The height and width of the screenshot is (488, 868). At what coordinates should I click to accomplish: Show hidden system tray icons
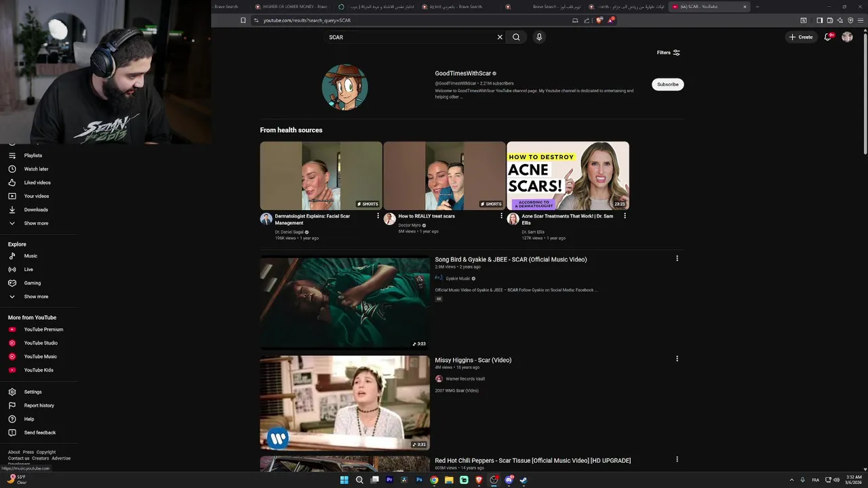(x=791, y=480)
